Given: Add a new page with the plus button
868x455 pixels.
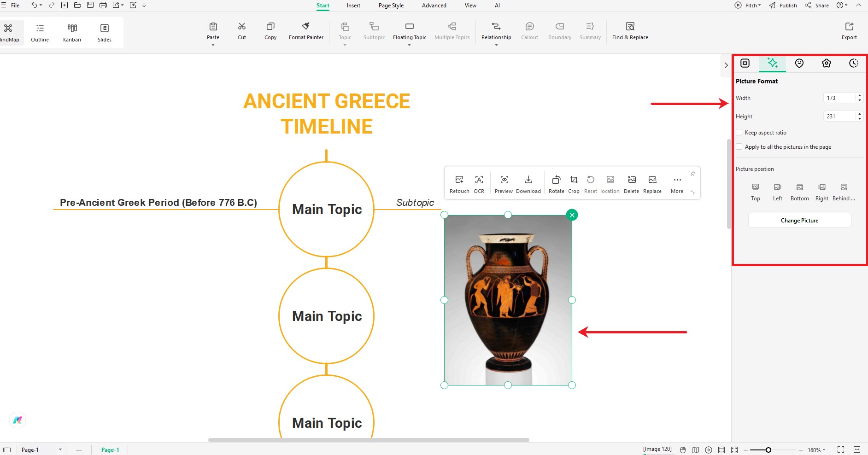Looking at the screenshot, I should tap(79, 450).
